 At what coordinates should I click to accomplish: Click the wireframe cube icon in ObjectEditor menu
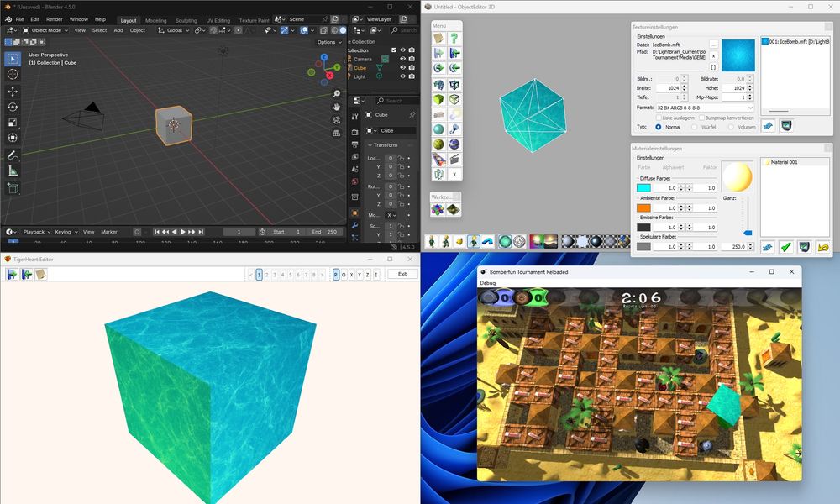(454, 100)
